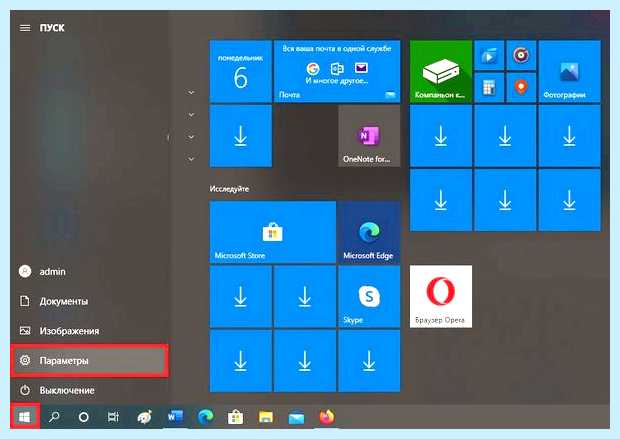The width and height of the screenshot is (620, 439).
Task: Click the download tile directly below Microsoft Store label
Action: click(241, 297)
